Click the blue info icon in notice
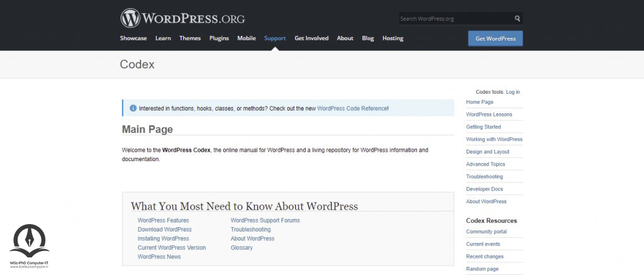Screen dimensions: 644x275 point(133,108)
